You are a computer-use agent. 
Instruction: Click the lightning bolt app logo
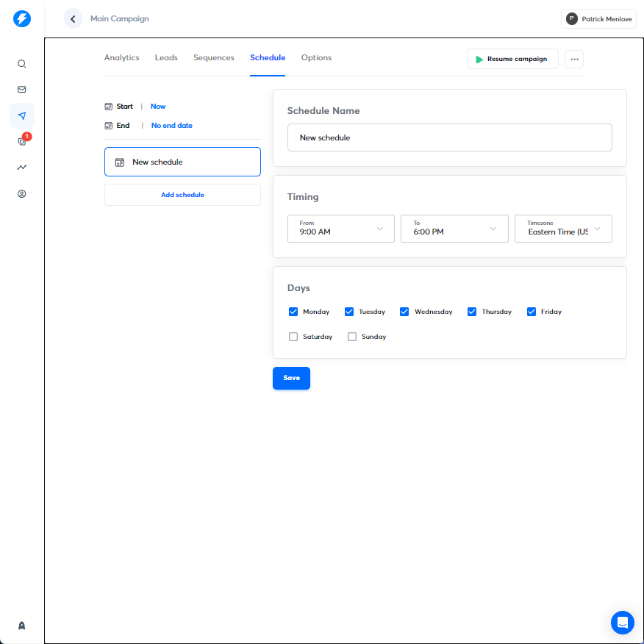22,18
